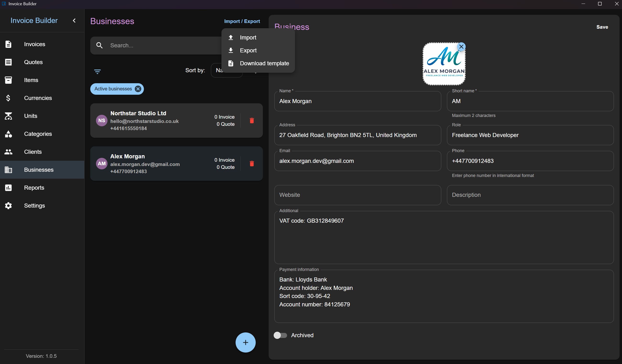
Task: Click the empty Description field
Action: click(530, 195)
